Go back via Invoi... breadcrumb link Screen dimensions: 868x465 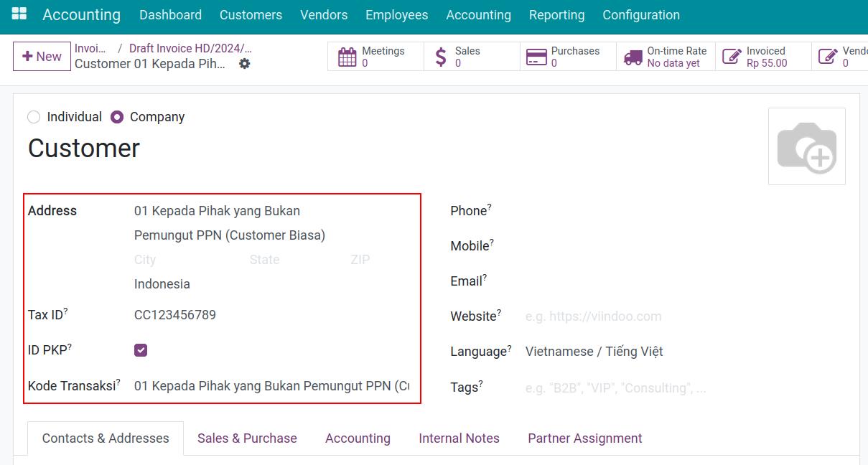[x=90, y=49]
